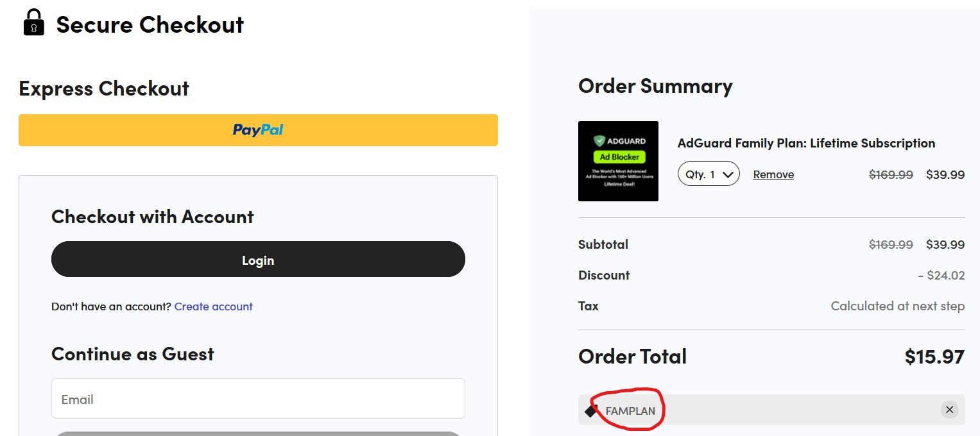980x436 pixels.
Task: Open the AdGuard Family Plan product title
Action: coord(806,143)
